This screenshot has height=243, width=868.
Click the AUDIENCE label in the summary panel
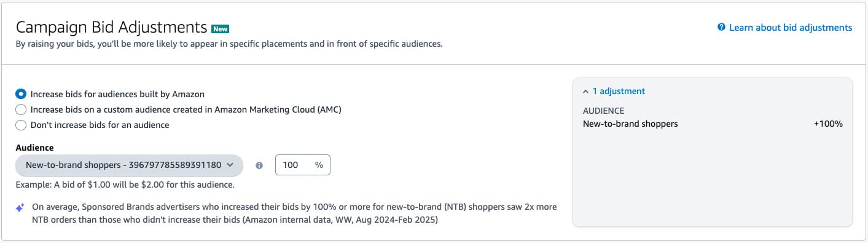coord(603,111)
